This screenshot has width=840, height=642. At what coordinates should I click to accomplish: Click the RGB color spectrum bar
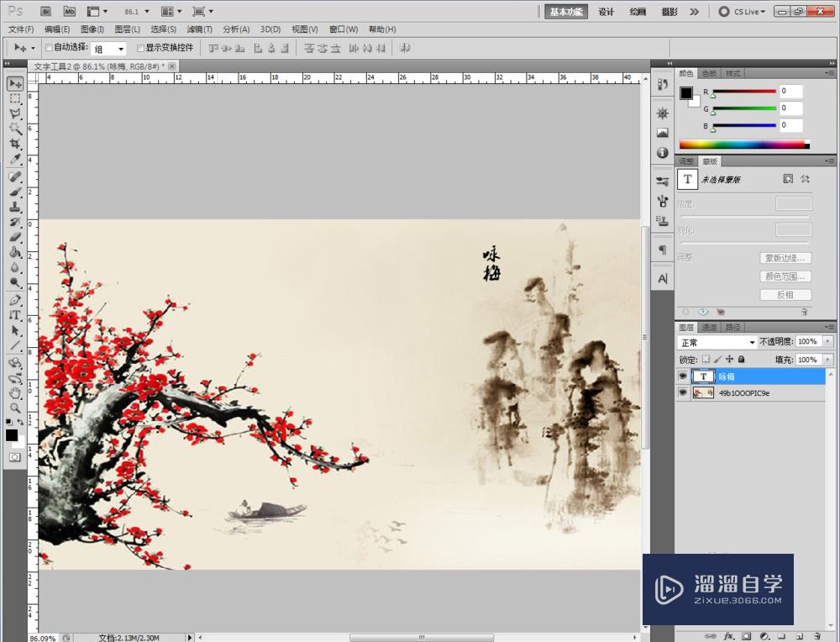pos(743,145)
